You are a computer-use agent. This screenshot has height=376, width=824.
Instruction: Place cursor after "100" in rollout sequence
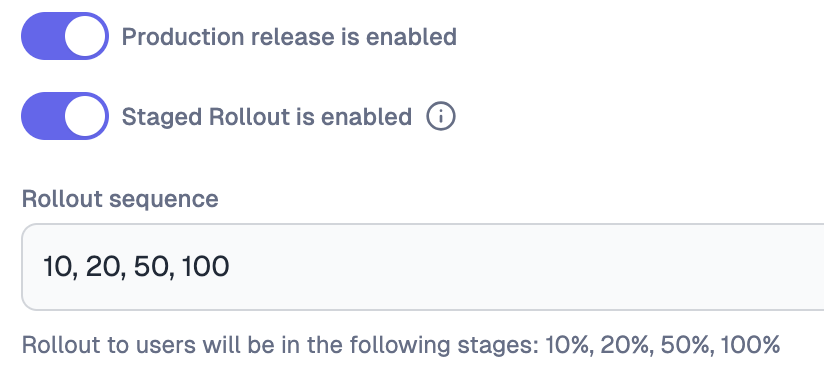point(230,267)
